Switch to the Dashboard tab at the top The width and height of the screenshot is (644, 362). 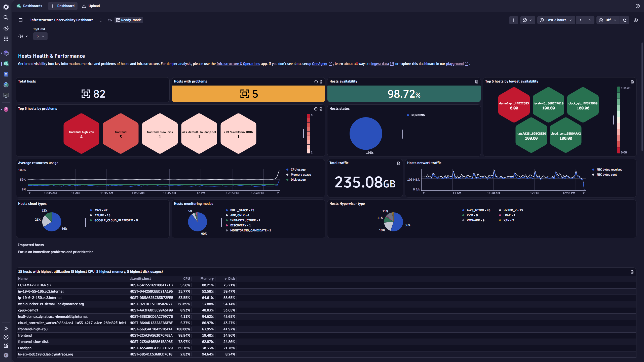coord(63,6)
